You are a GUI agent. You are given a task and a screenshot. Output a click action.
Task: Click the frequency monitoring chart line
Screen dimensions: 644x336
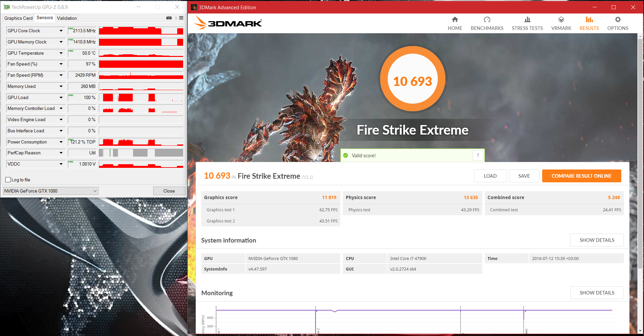414,310
